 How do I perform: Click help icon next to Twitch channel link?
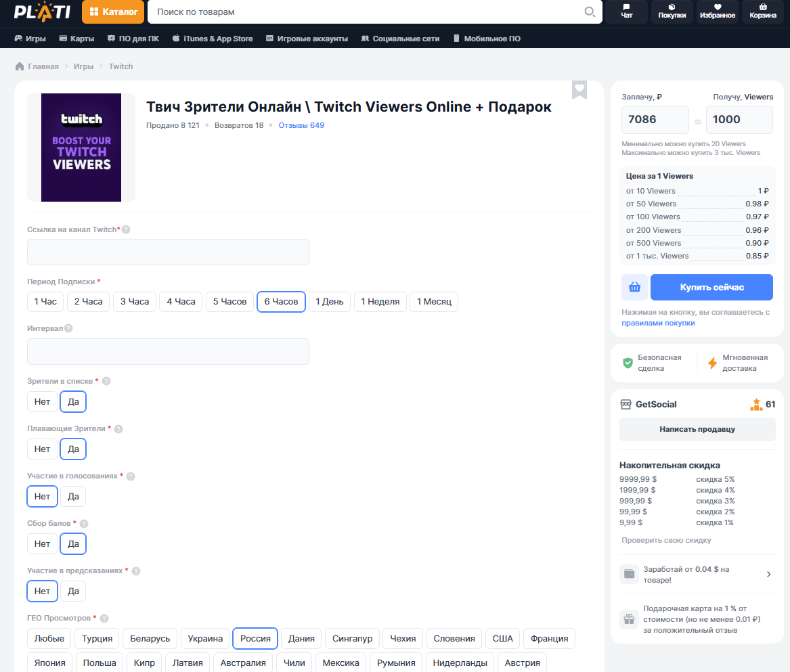[126, 229]
